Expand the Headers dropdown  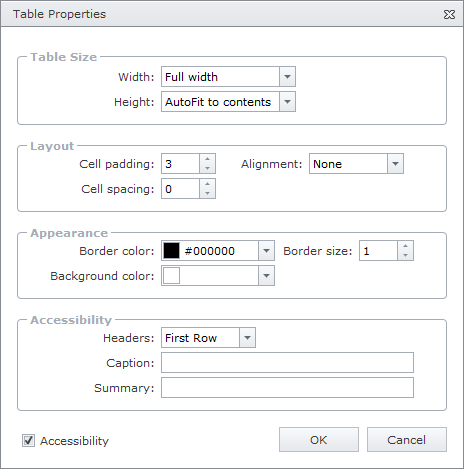247,338
